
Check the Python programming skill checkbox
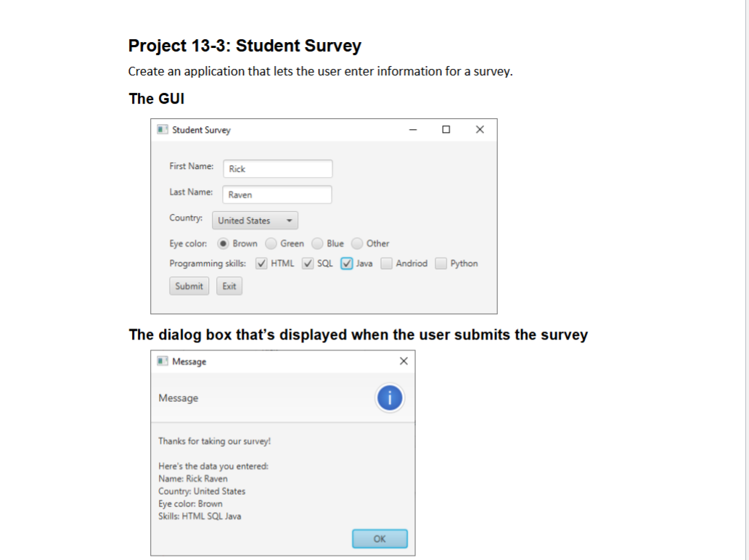tap(440, 263)
